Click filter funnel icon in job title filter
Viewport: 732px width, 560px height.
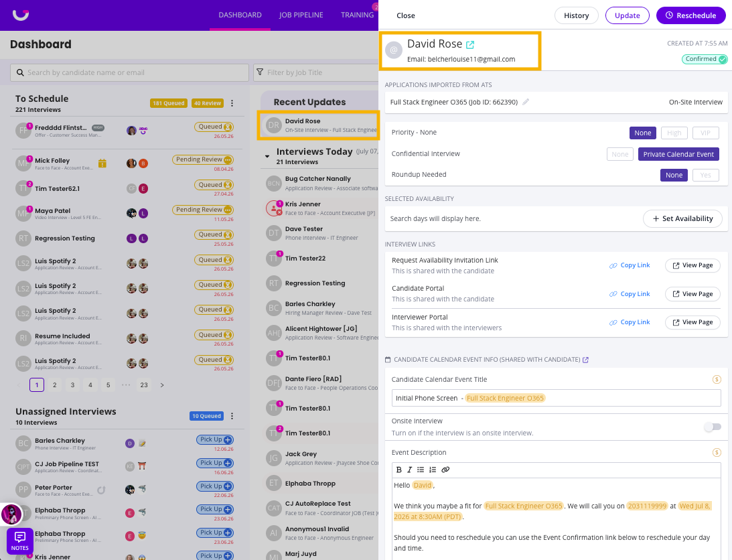click(x=260, y=72)
